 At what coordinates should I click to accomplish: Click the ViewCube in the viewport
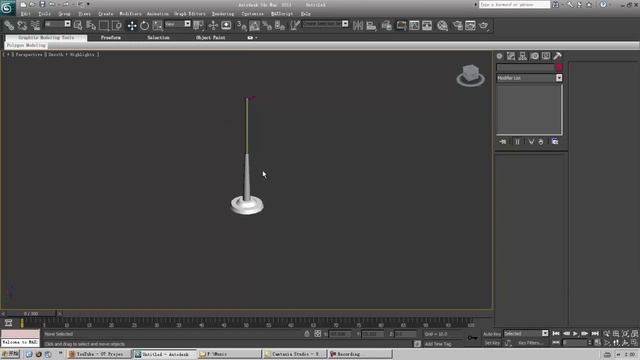pyautogui.click(x=471, y=75)
